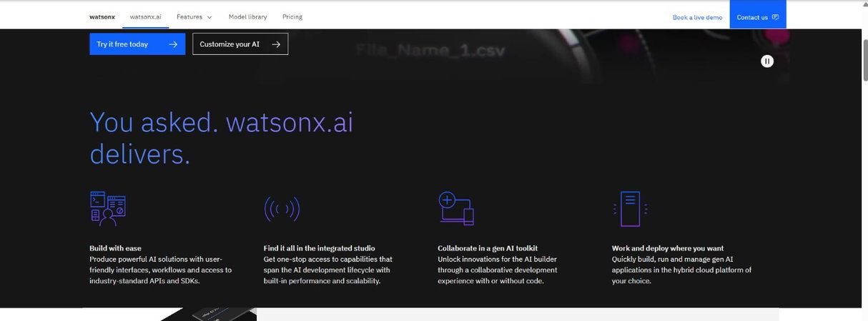Click the arrow in Customize your AI
Image resolution: width=868 pixels, height=321 pixels.
pos(276,44)
